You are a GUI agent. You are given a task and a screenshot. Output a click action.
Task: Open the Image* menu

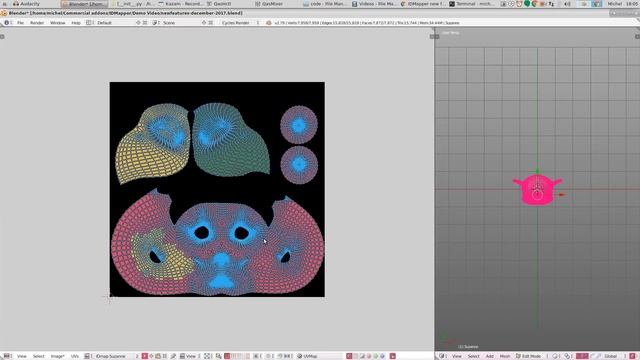[58, 356]
